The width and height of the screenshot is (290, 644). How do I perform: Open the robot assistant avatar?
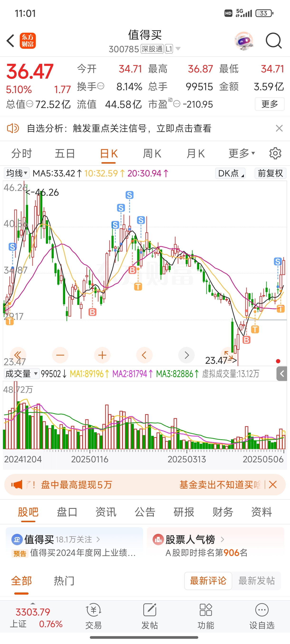244,41
